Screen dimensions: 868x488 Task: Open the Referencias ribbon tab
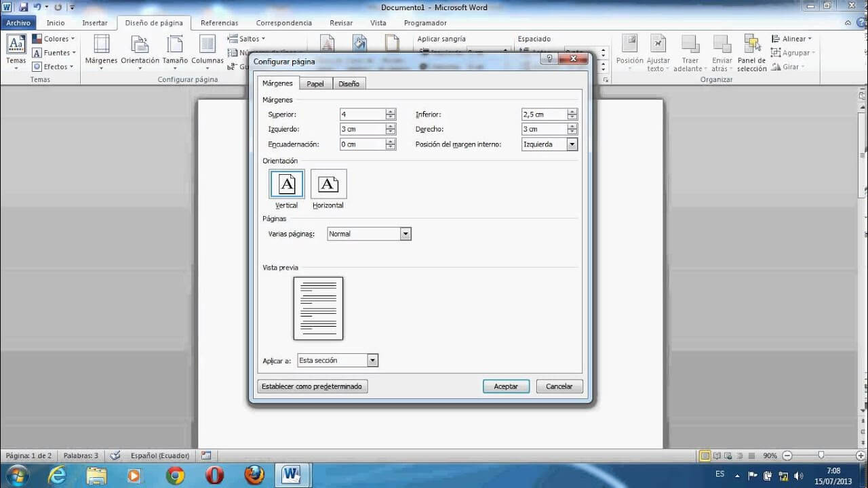coord(219,23)
